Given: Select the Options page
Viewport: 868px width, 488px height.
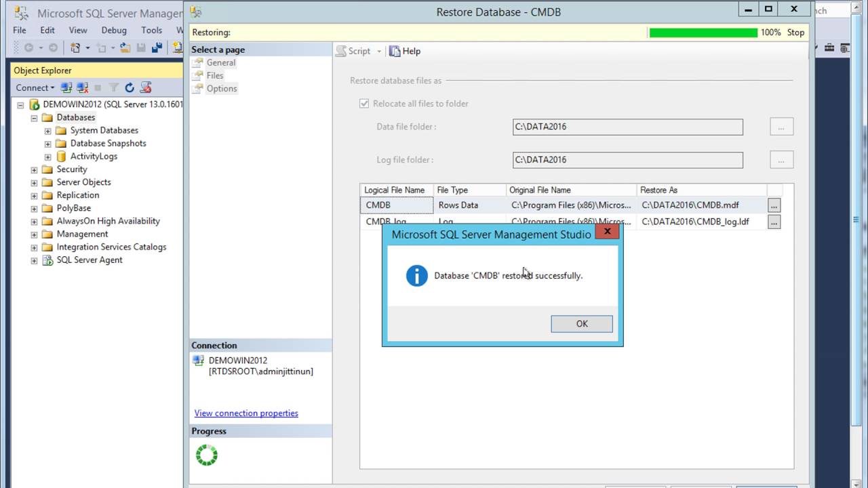Looking at the screenshot, I should [x=222, y=88].
